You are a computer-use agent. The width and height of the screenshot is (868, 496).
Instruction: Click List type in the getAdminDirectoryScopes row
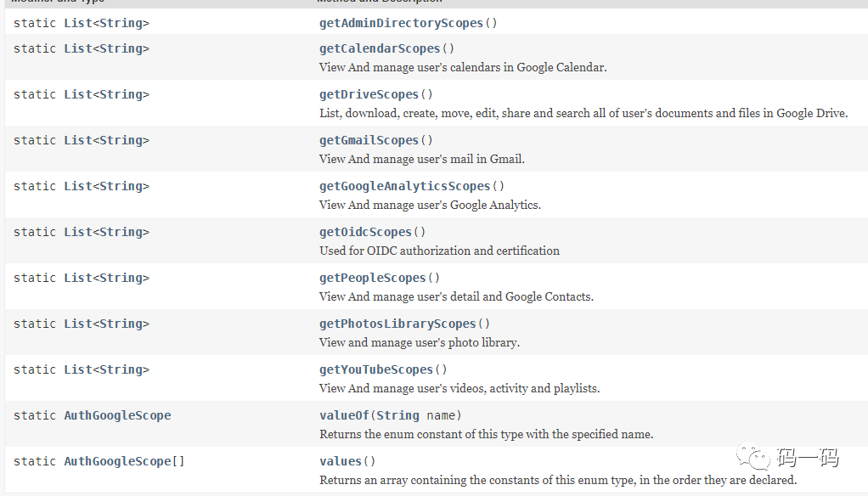78,23
